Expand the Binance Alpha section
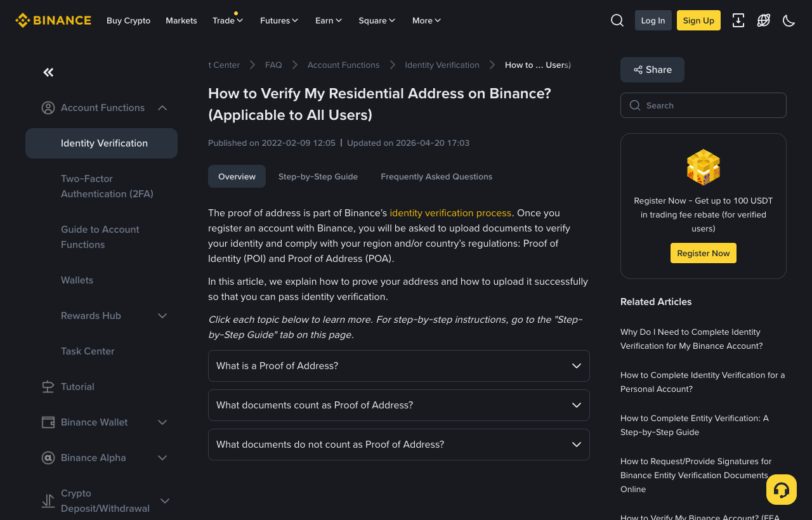The image size is (812, 520). [x=162, y=458]
